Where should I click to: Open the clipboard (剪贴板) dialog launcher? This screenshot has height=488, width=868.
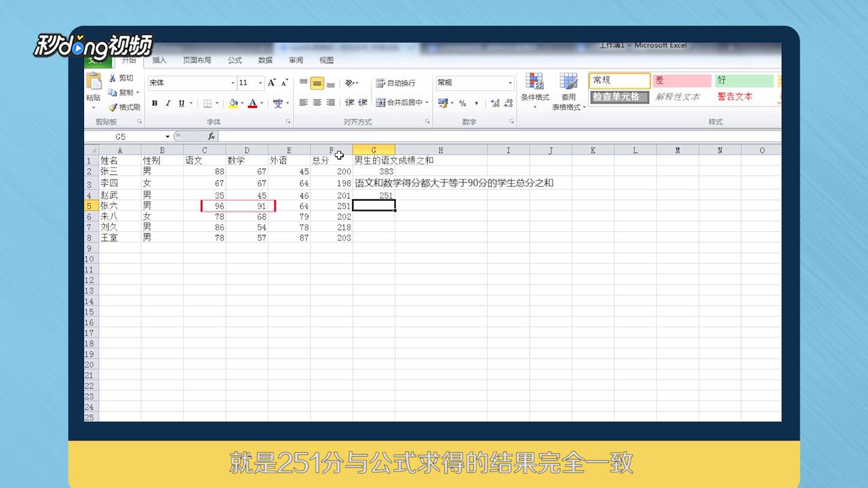(x=140, y=122)
